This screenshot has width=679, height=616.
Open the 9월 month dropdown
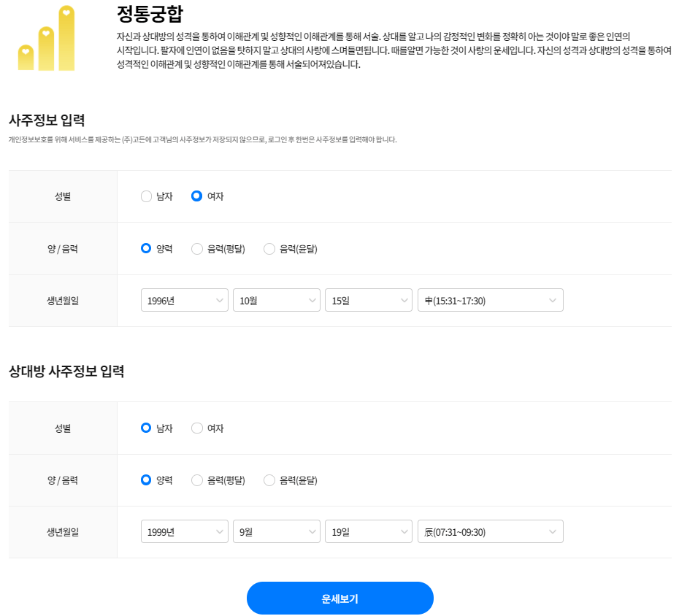(276, 531)
